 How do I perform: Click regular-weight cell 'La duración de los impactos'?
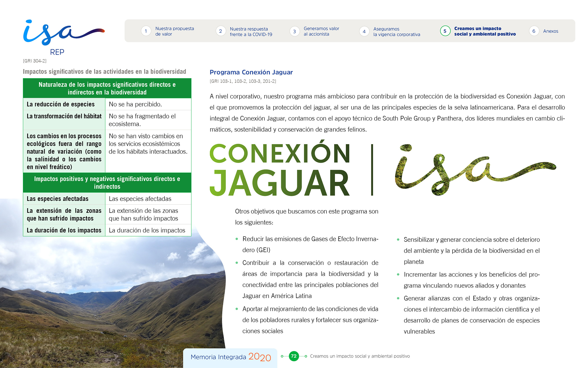coord(148,230)
